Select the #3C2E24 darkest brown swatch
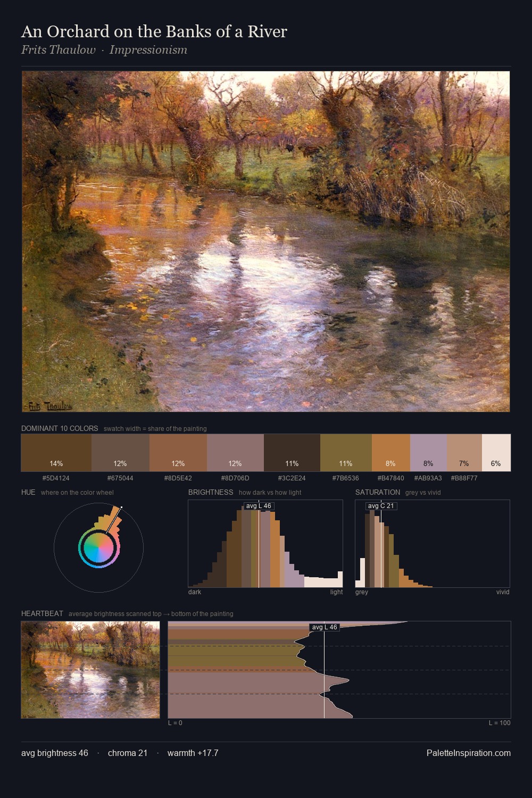 (x=292, y=453)
